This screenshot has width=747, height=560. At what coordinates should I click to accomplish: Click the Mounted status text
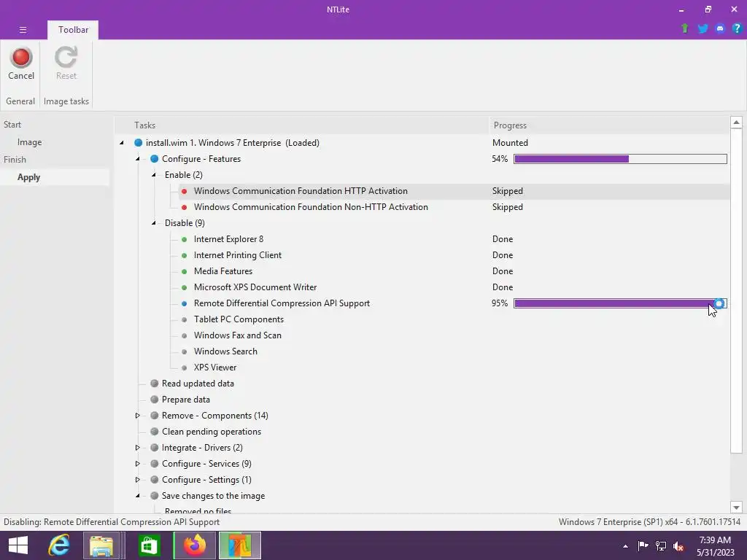(x=510, y=143)
